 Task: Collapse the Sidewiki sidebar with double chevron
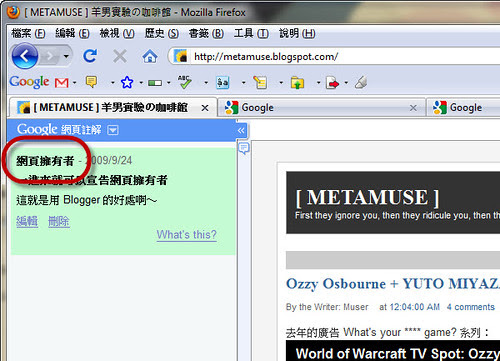241,130
